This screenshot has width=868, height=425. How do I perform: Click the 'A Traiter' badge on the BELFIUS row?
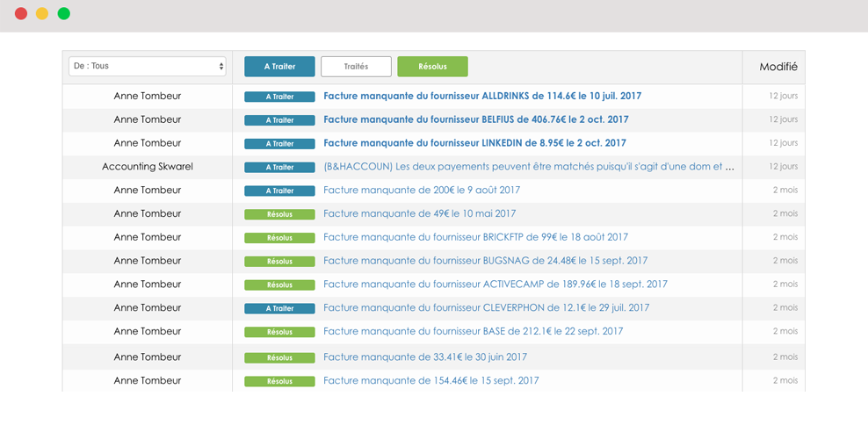pyautogui.click(x=279, y=120)
